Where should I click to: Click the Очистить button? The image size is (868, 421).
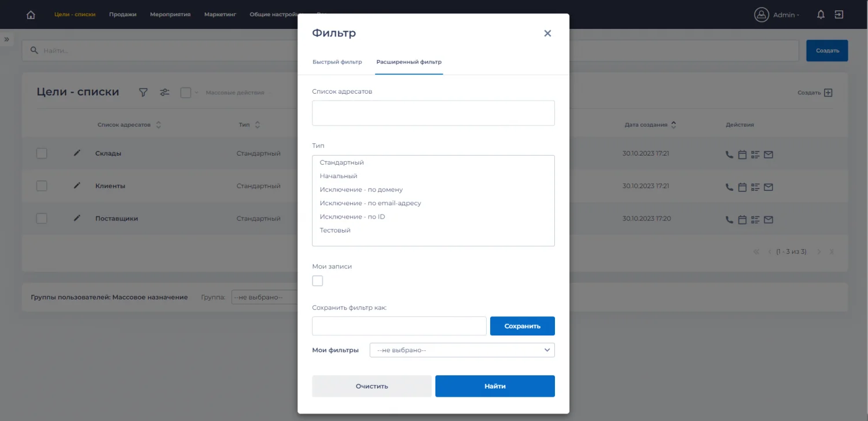[x=372, y=386]
